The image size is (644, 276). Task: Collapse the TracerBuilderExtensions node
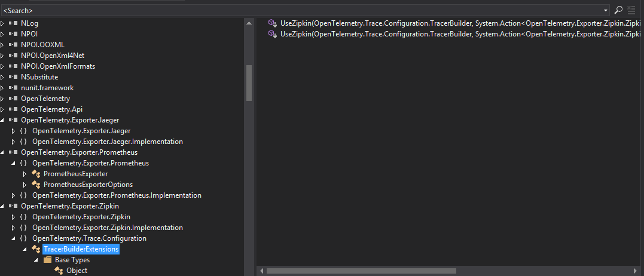pos(25,249)
